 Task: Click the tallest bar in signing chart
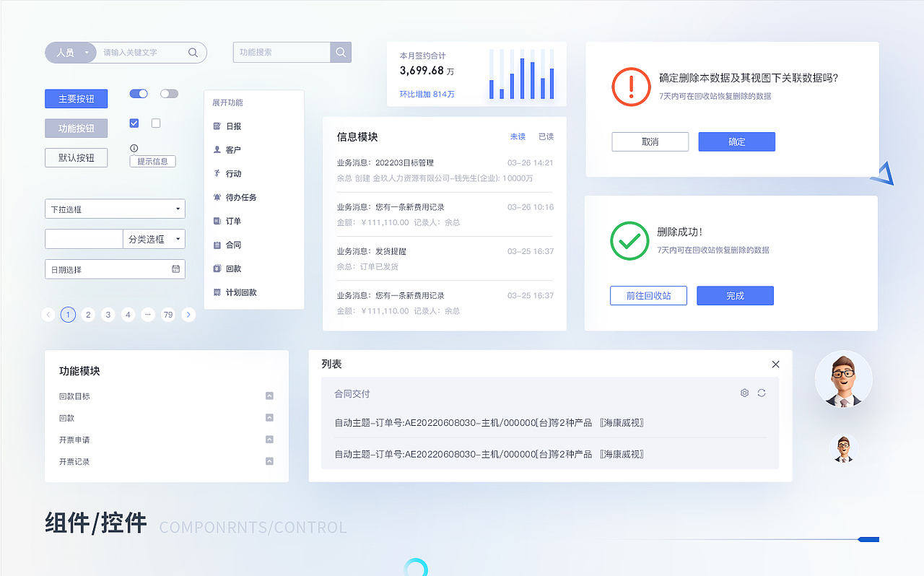click(522, 79)
